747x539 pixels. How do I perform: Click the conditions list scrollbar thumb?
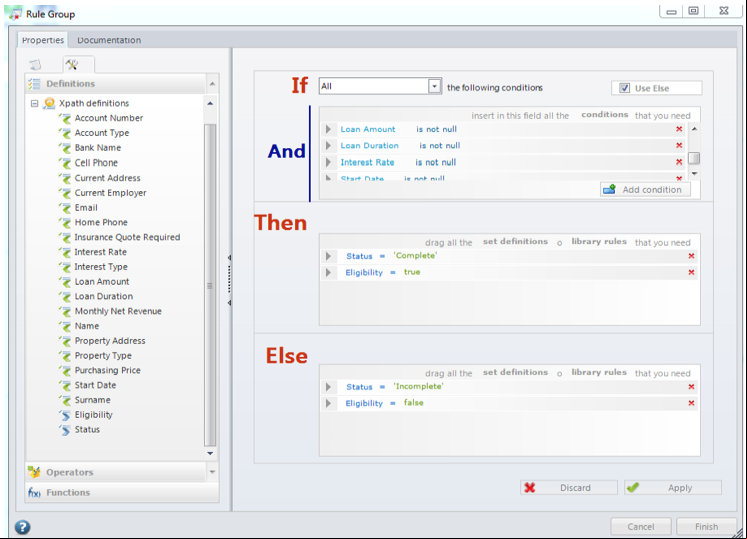click(694, 158)
